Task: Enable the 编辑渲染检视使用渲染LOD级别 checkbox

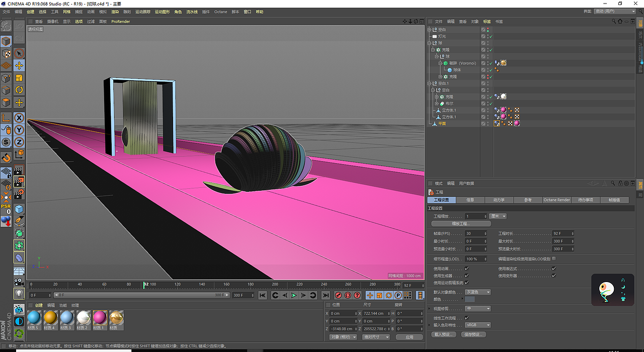Action: point(553,258)
